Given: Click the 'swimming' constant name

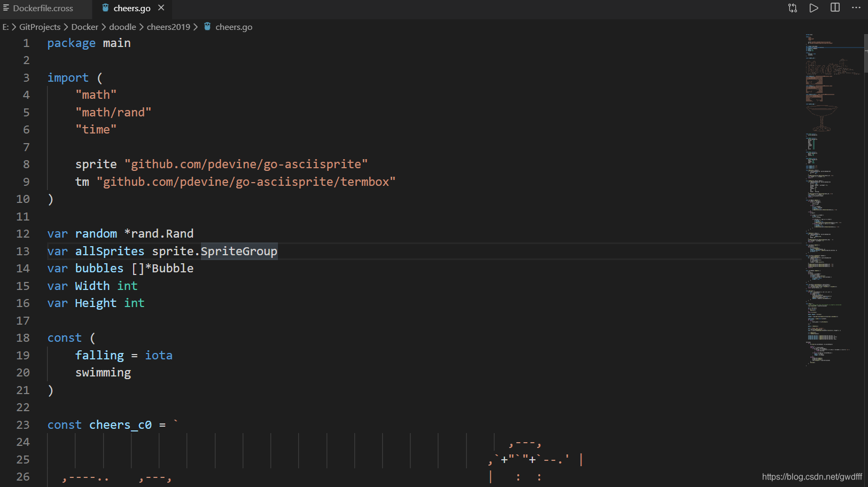Looking at the screenshot, I should coord(103,372).
